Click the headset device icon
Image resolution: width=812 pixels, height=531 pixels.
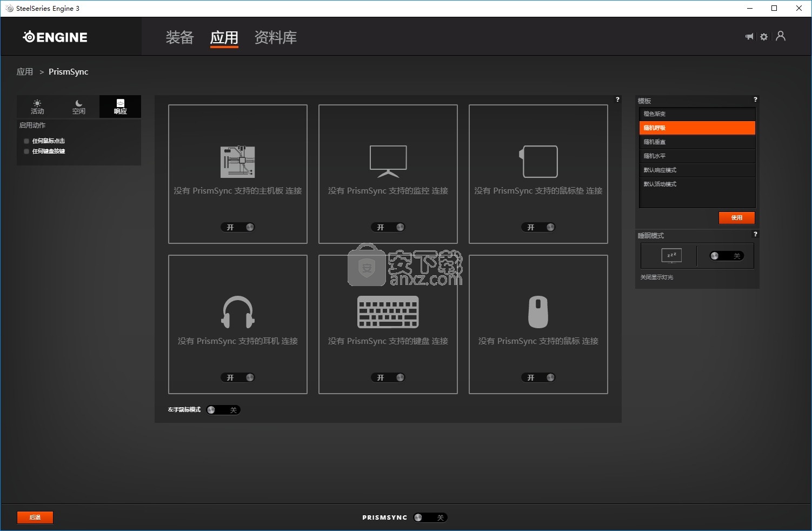(x=238, y=312)
